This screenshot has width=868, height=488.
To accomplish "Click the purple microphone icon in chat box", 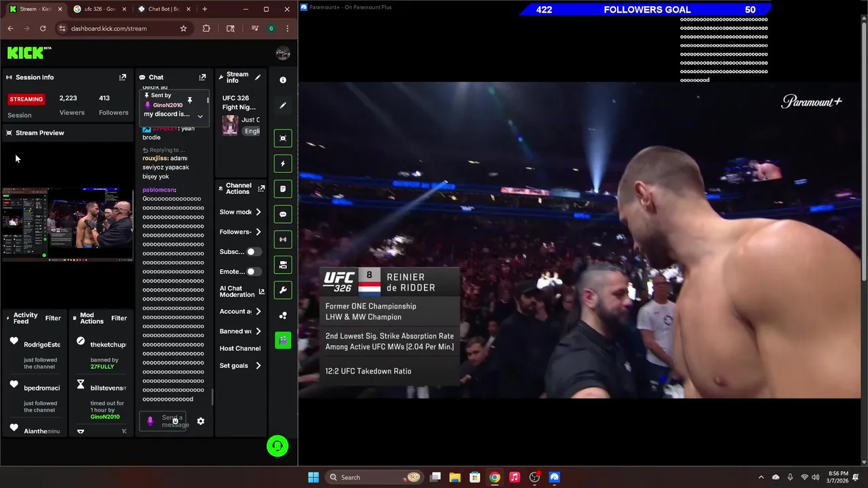I will [150, 421].
